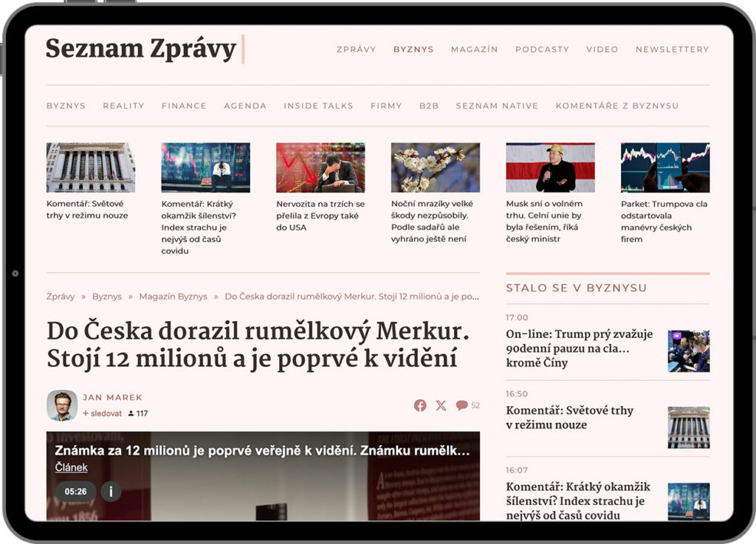Open the Článek link on video
Viewport: 756px width, 544px height.
coord(72,467)
